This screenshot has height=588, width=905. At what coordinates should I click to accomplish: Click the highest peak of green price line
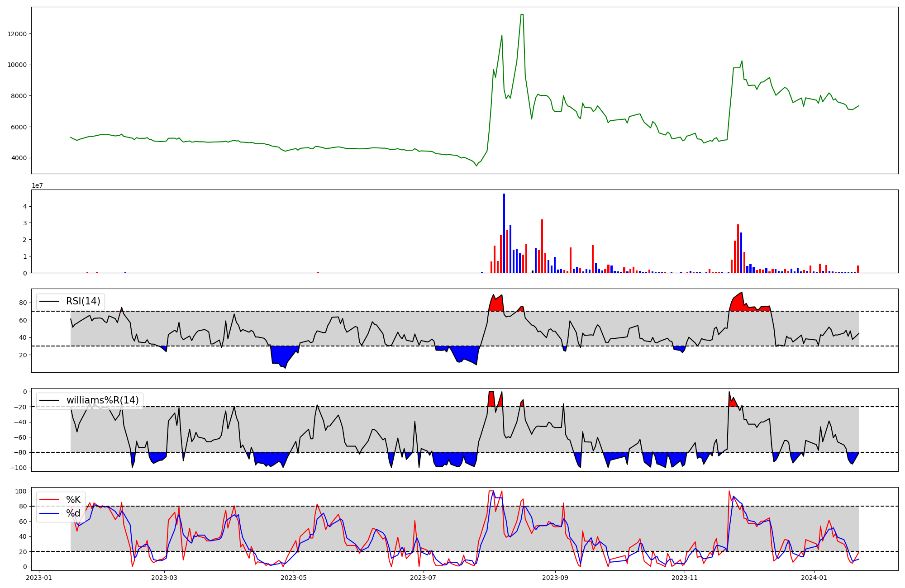pyautogui.click(x=522, y=15)
